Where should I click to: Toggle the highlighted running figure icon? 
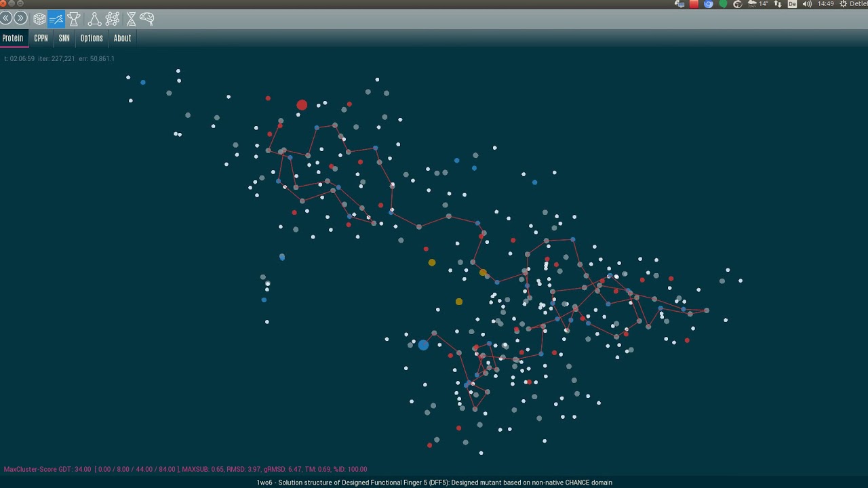click(x=56, y=19)
